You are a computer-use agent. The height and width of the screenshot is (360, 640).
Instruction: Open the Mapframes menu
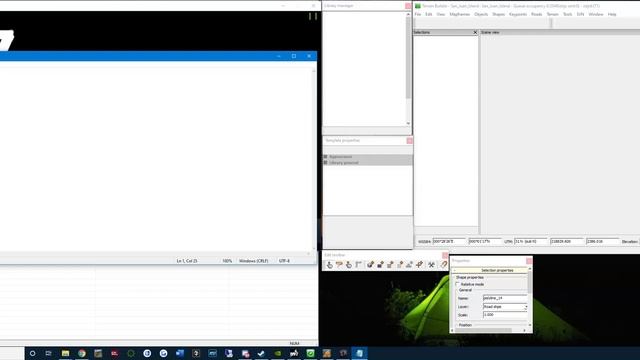[x=460, y=14]
